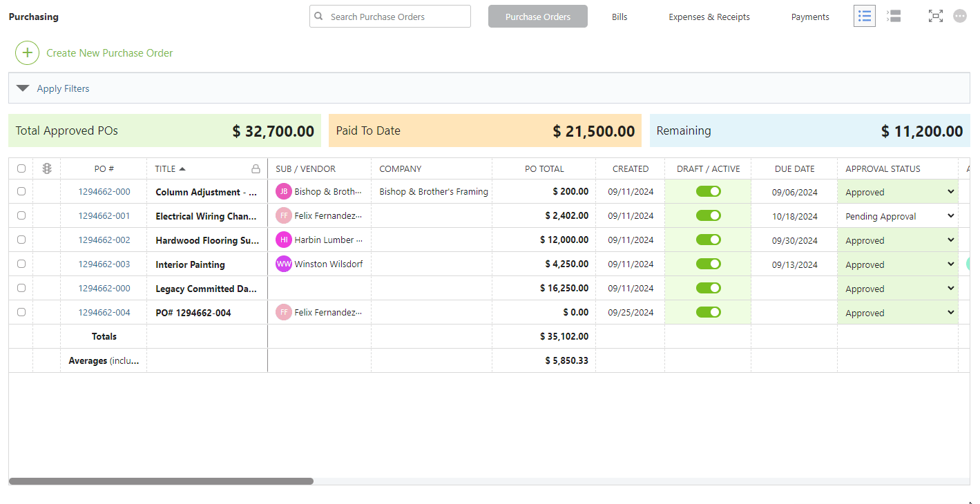Open the Expenses & Receipts tab

pos(709,17)
